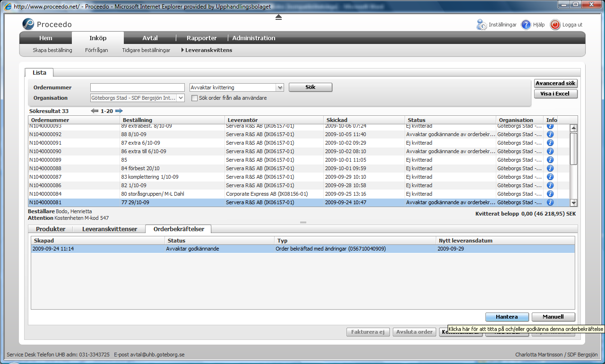Open the Rapporter menu
Viewport: 605px width, 364px height.
point(202,38)
